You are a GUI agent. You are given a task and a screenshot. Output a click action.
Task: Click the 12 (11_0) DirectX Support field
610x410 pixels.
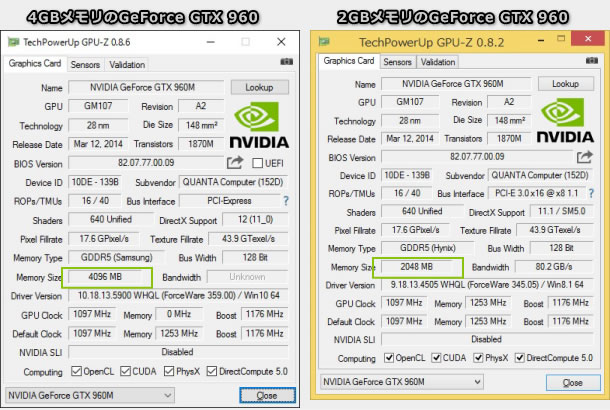tap(255, 219)
